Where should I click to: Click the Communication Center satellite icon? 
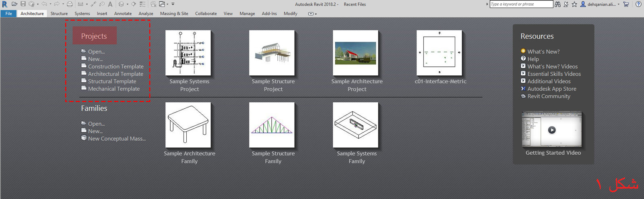[566, 4]
